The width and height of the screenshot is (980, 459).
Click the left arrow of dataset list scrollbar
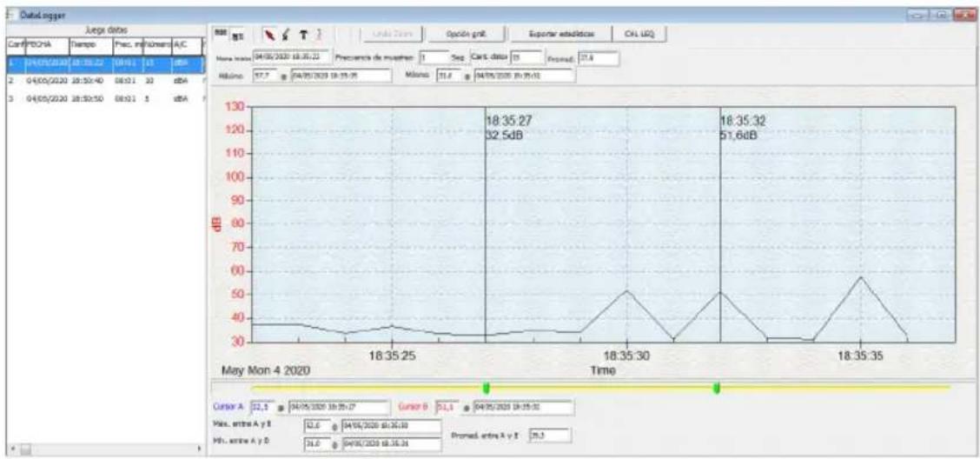point(11,449)
